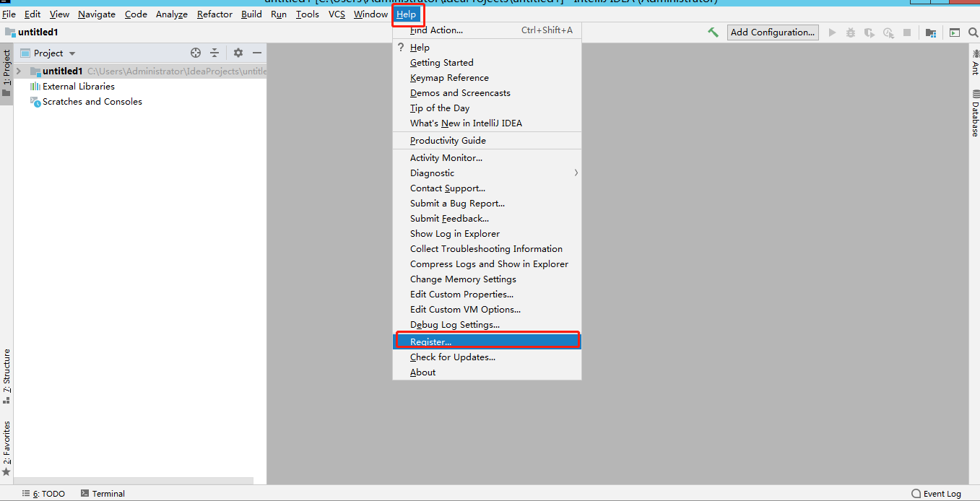Click the crosshair locate-file icon in Project panel
Image resolution: width=980 pixels, height=501 pixels.
[x=195, y=53]
